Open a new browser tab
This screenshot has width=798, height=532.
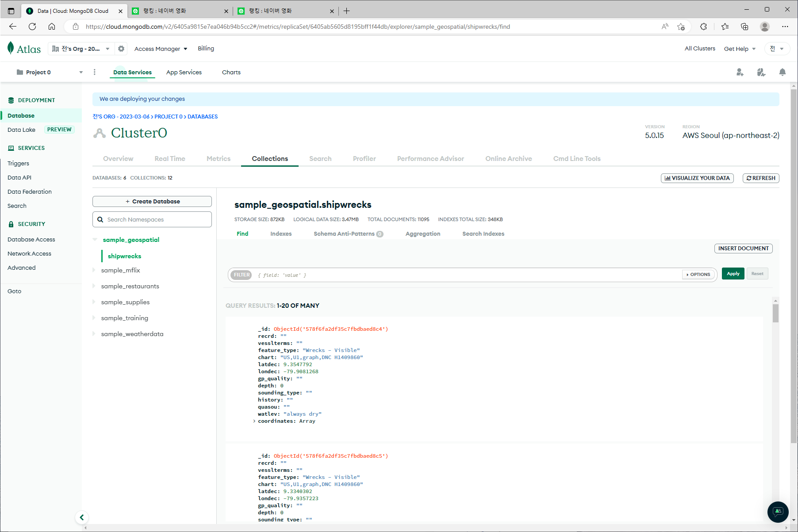coord(346,11)
